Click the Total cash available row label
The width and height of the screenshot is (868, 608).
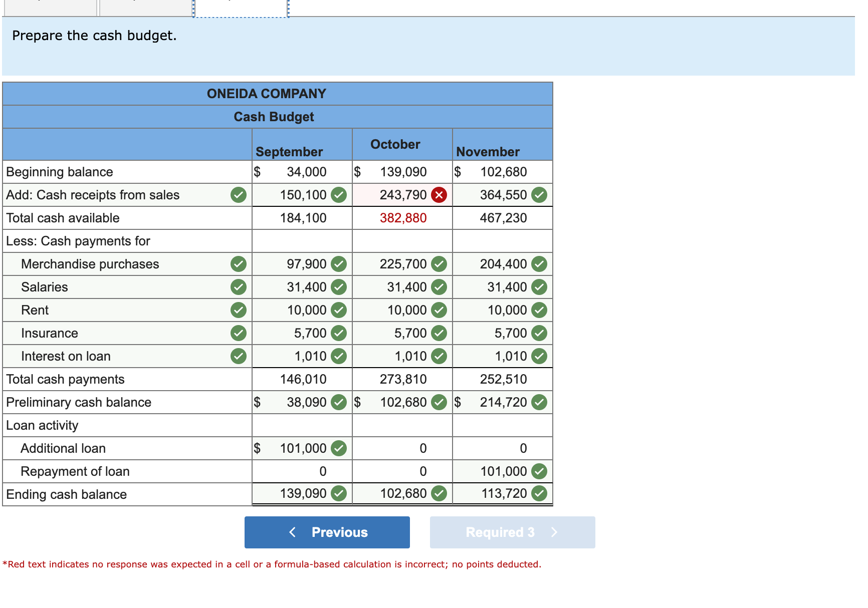pyautogui.click(x=63, y=218)
